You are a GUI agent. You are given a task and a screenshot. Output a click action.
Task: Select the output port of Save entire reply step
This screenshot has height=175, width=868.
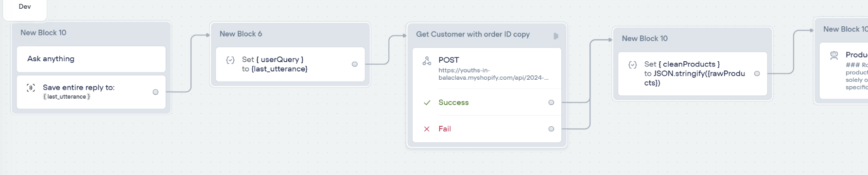pos(156,92)
